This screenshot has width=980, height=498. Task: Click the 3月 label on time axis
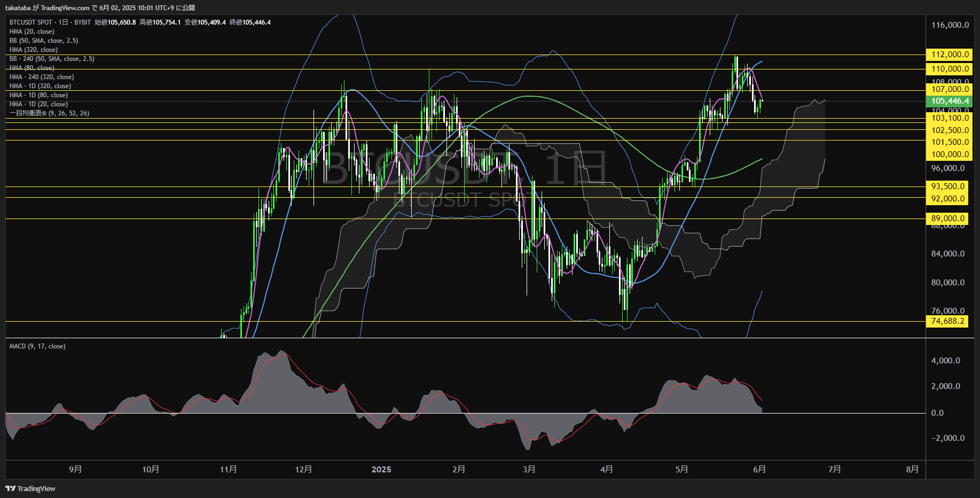point(529,469)
